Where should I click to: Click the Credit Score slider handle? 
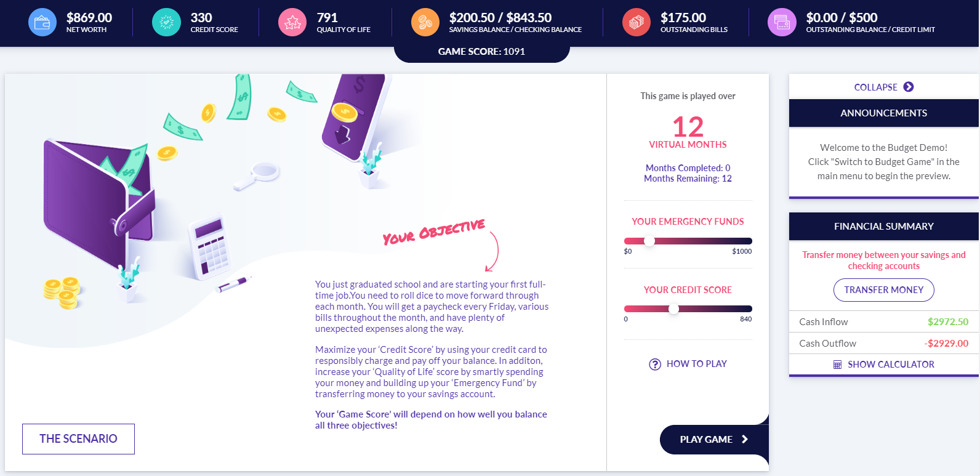[x=674, y=309]
